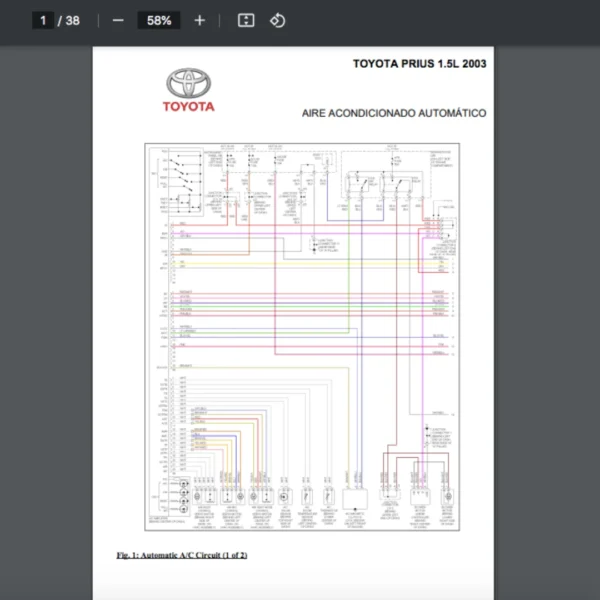Click the total page count 38
The image size is (600, 600).
(73, 20)
